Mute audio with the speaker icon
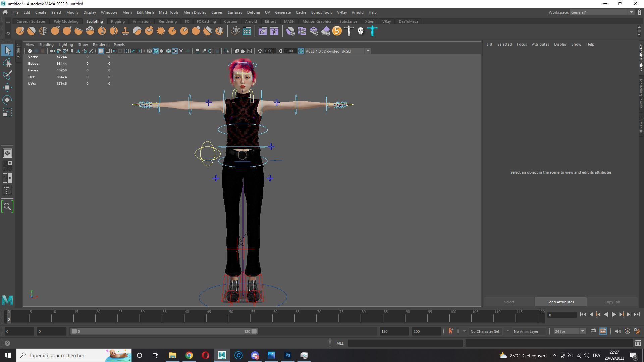 (618, 331)
